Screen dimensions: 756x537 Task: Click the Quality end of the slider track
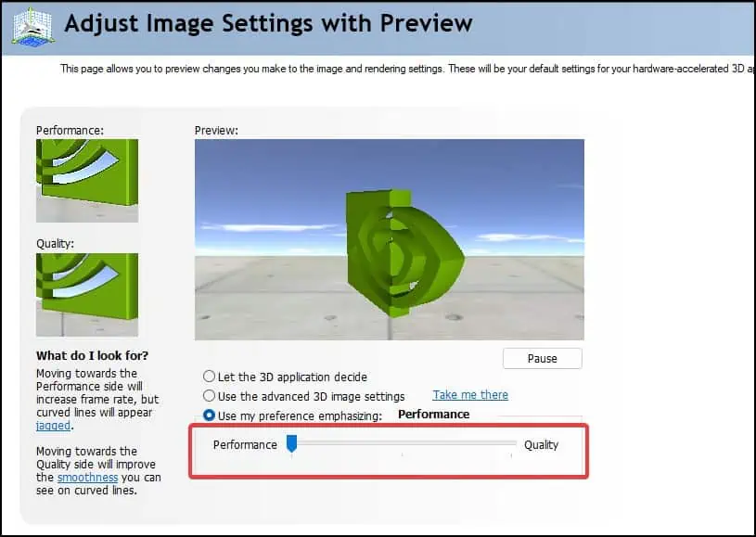click(513, 444)
